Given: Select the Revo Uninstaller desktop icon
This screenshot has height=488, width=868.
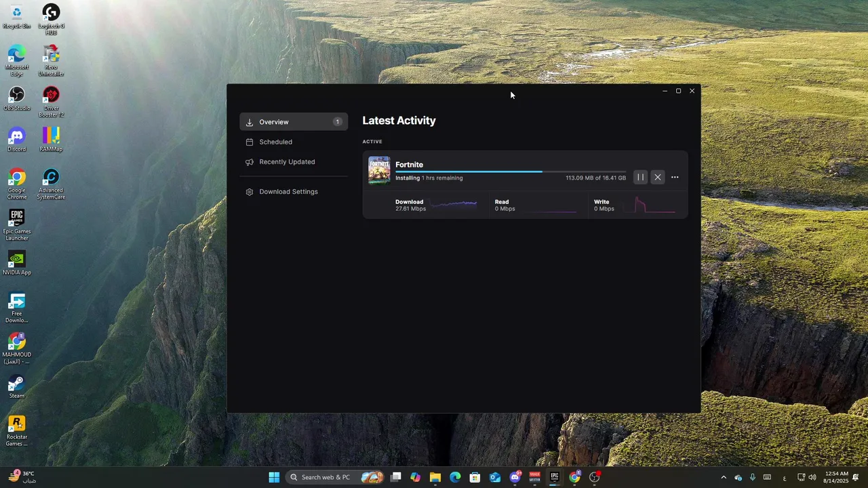Looking at the screenshot, I should click(51, 60).
